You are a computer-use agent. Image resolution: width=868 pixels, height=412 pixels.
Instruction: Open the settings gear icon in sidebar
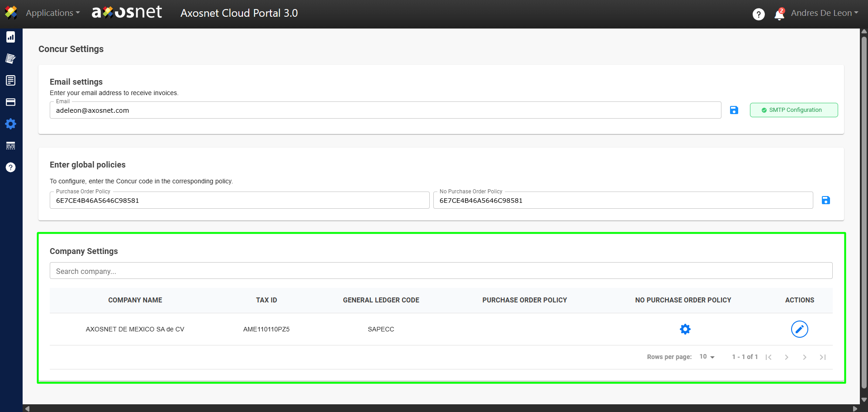[x=11, y=124]
